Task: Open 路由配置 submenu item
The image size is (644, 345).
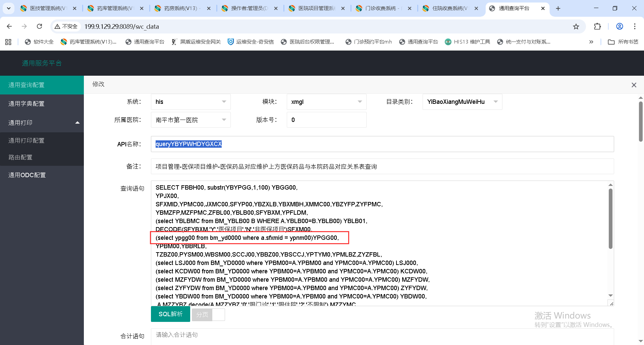Action: [42, 157]
